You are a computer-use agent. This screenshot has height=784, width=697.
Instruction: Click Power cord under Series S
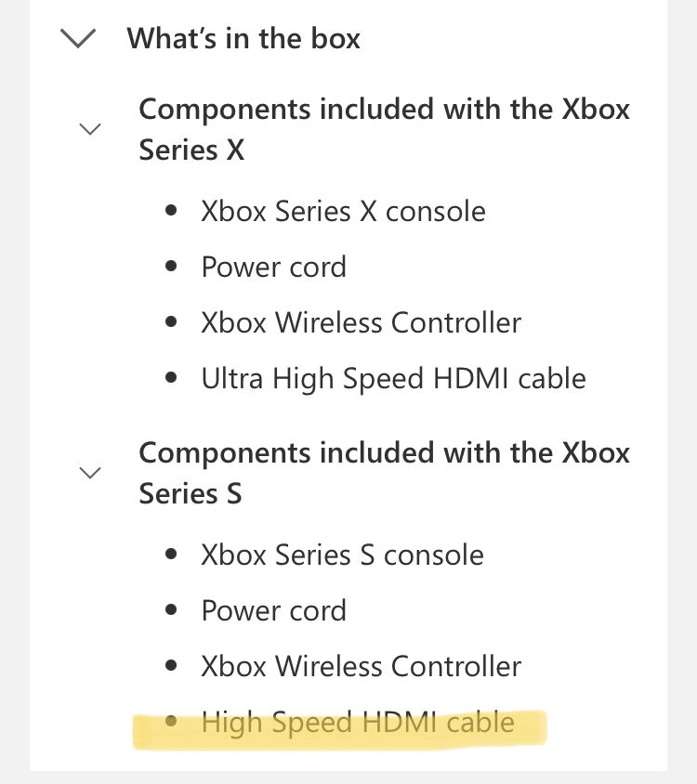[274, 610]
